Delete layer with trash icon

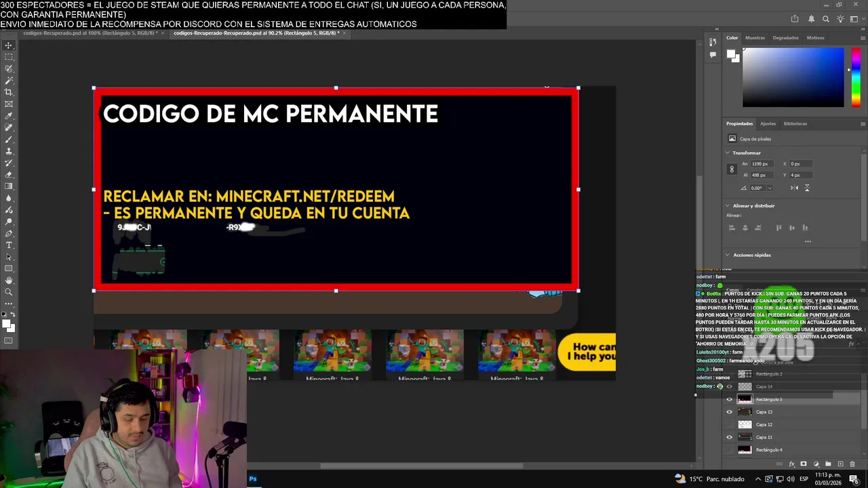pos(852,464)
